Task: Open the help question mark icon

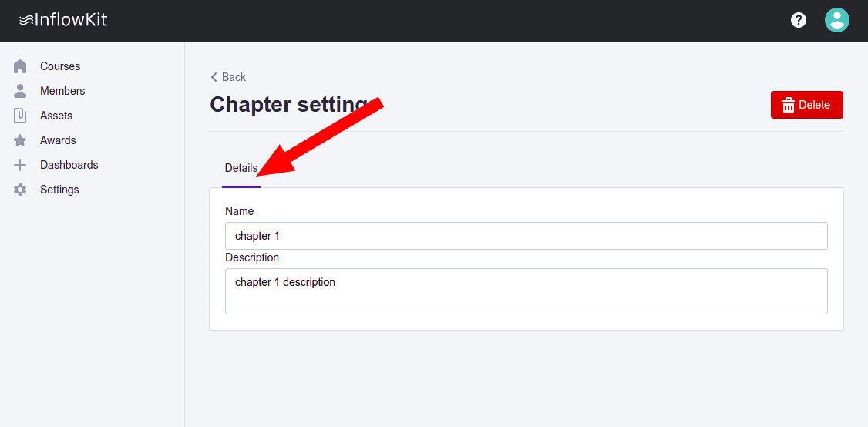Action: coord(799,20)
